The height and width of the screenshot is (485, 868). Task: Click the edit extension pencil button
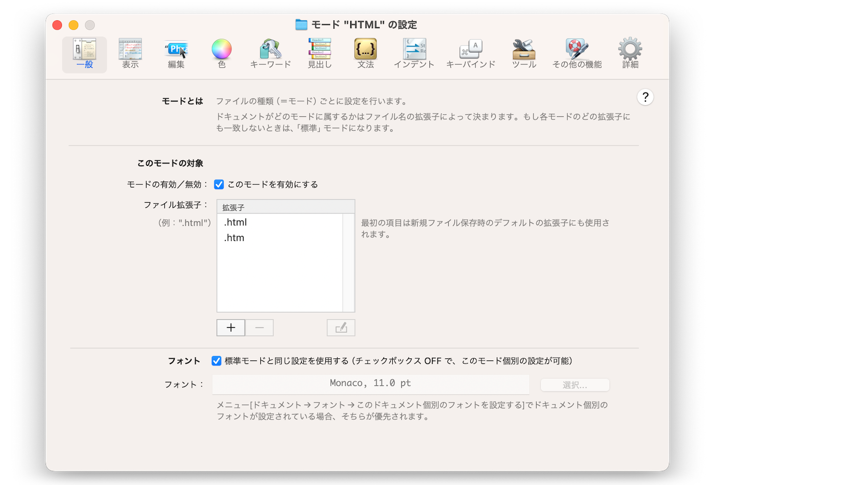(x=341, y=328)
